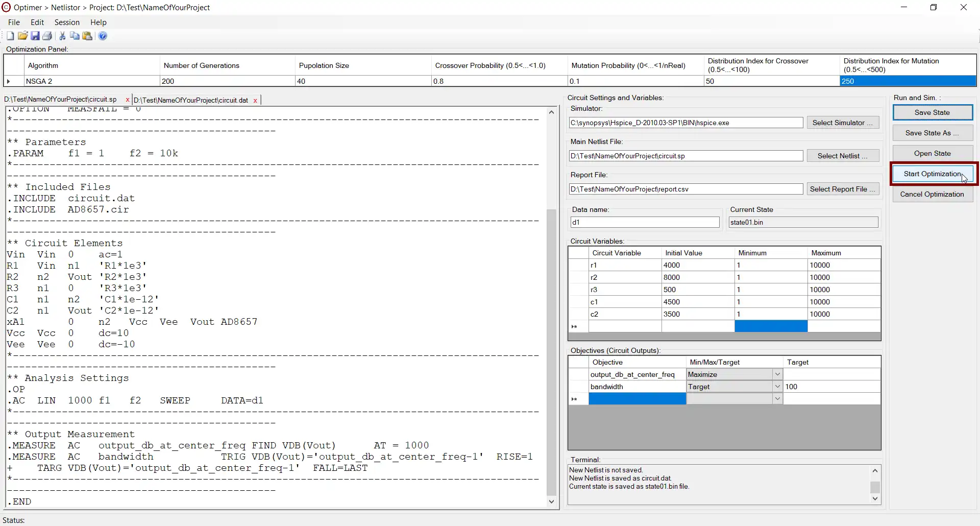Select the bandwidth objective name cell

point(637,387)
